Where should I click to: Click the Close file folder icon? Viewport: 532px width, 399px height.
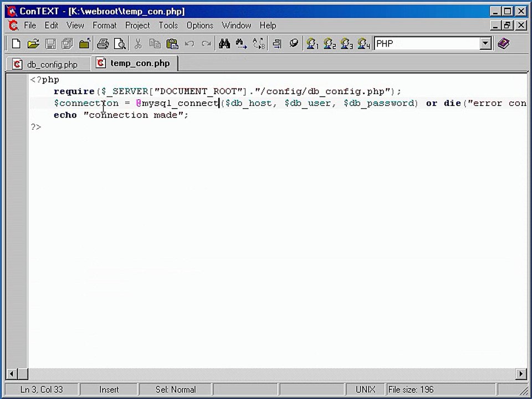[84, 44]
